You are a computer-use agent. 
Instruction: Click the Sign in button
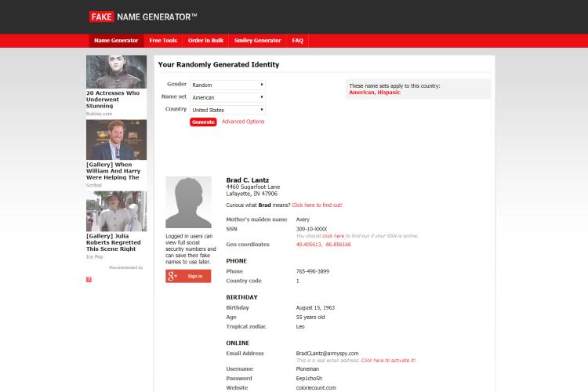point(188,276)
